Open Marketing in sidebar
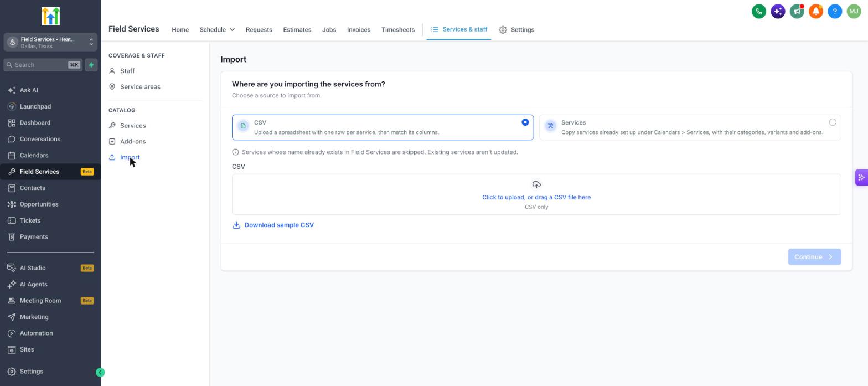 click(x=50, y=317)
